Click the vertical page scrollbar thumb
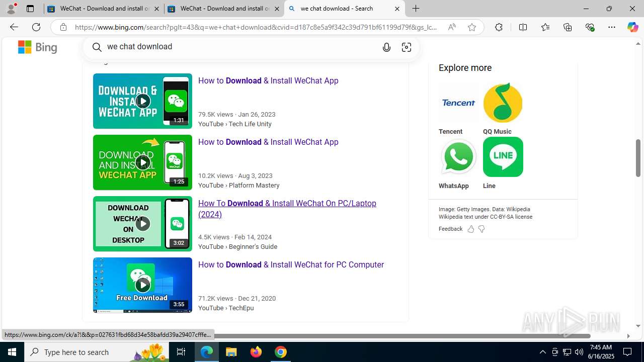Image resolution: width=644 pixels, height=362 pixels. pos(638,158)
